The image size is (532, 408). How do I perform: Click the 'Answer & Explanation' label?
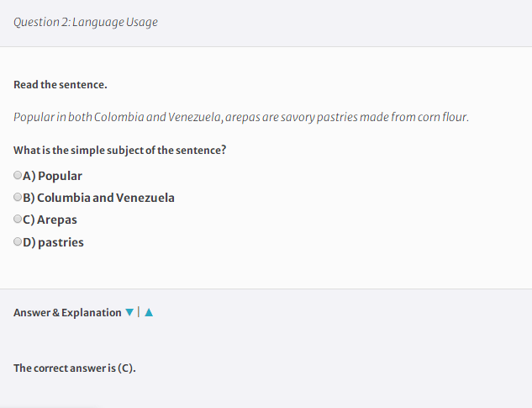coord(67,313)
